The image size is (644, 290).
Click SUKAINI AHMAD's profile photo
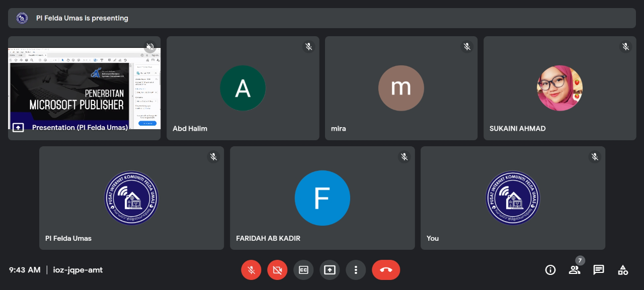point(559,88)
